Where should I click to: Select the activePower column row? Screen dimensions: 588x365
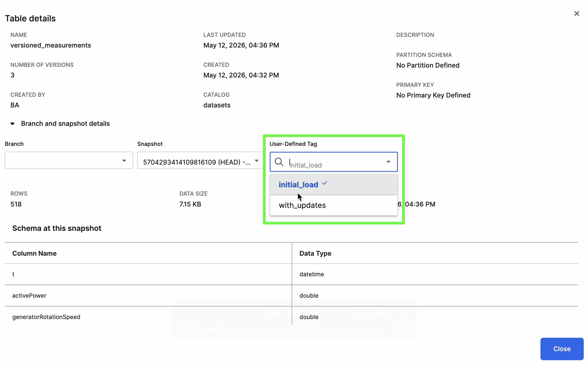point(291,295)
